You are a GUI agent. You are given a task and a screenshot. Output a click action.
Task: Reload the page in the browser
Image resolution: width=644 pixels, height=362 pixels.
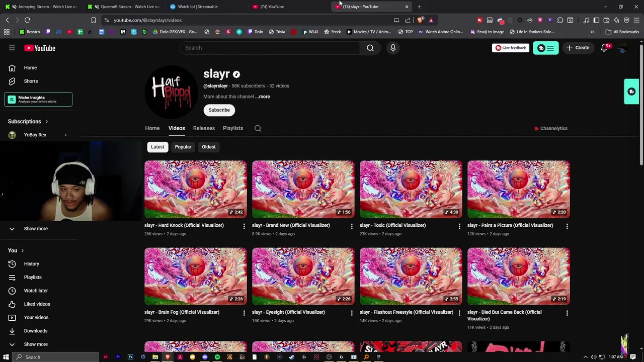27,20
